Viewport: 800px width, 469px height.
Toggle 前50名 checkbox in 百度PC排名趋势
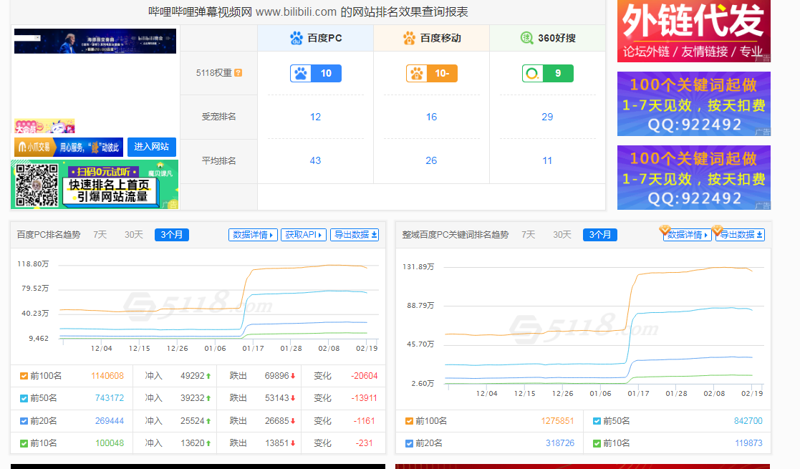coord(23,399)
